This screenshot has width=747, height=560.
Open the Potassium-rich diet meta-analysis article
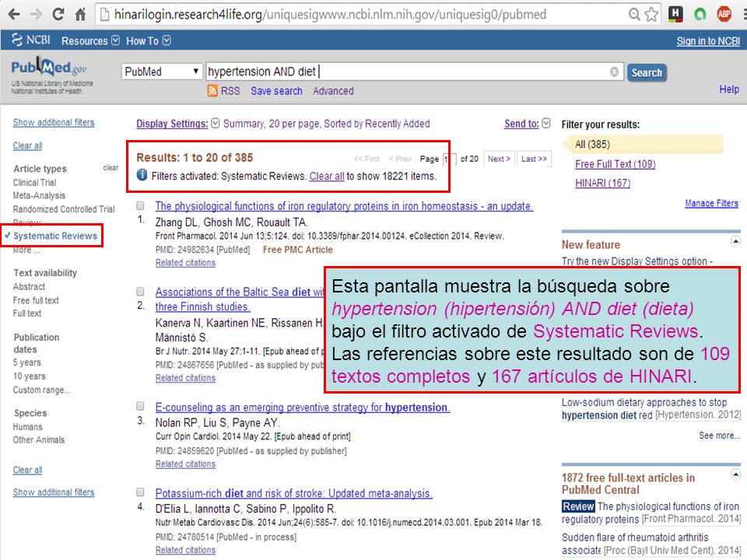(293, 493)
